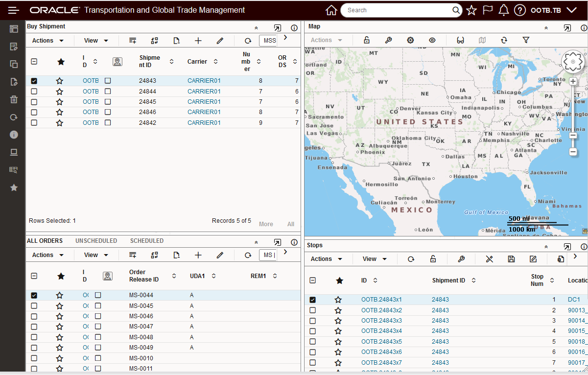Click the wrench icon in Map toolbar
Image resolution: width=588 pixels, height=375 pixels.
click(x=388, y=41)
